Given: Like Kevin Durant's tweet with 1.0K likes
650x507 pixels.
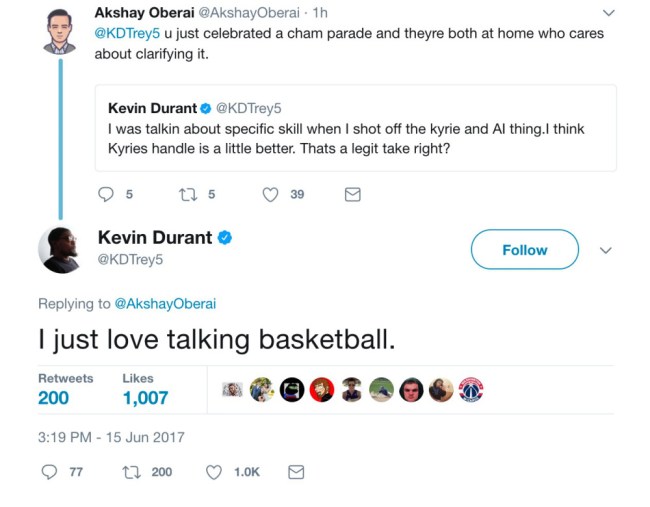Looking at the screenshot, I should pos(214,472).
